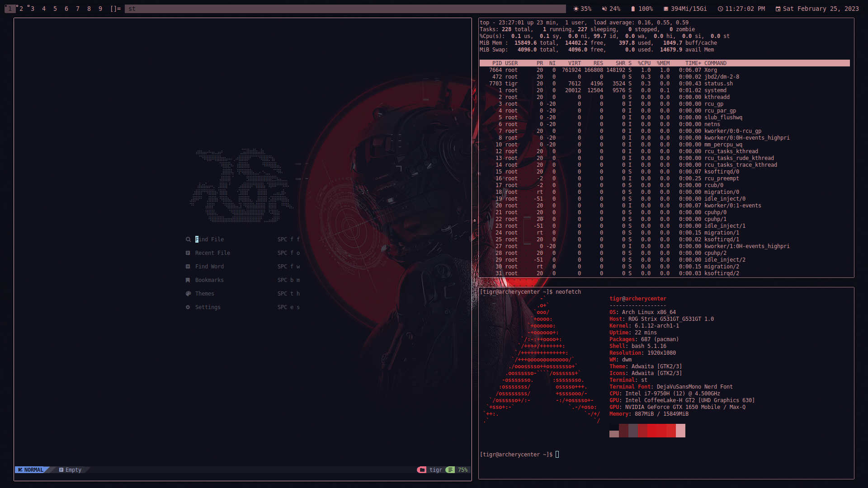This screenshot has height=488, width=868.
Task: Click the volume speaker icon in status bar
Action: 604,9
